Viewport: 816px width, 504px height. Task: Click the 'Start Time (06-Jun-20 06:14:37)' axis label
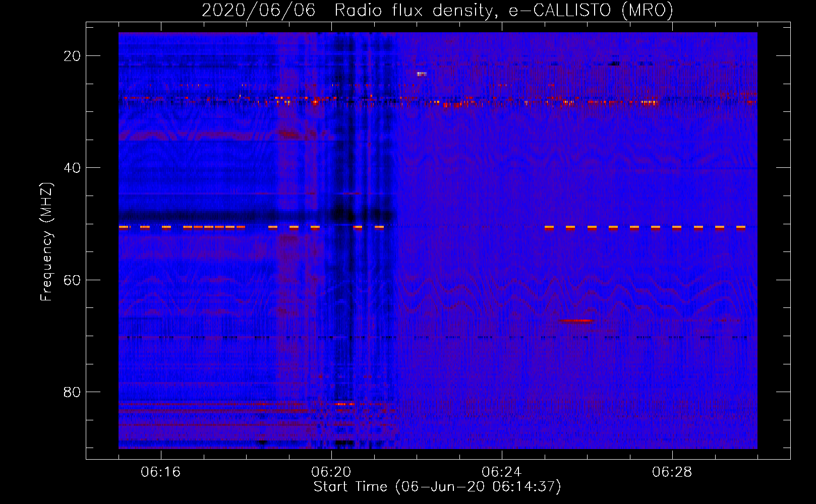tap(437, 487)
